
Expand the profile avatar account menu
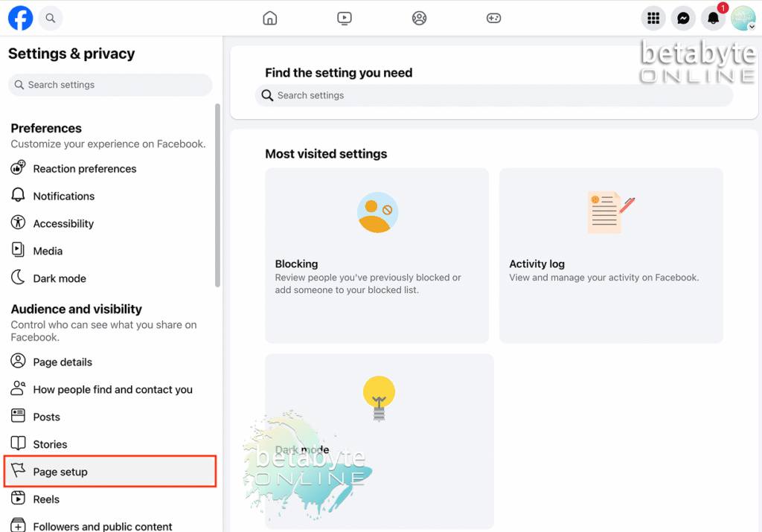(x=743, y=19)
